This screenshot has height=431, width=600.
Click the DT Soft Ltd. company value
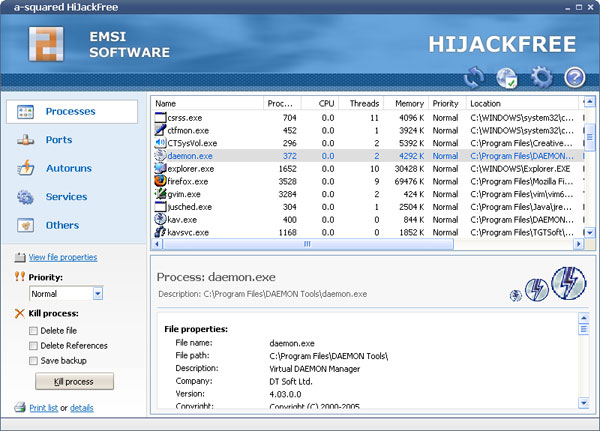click(291, 381)
